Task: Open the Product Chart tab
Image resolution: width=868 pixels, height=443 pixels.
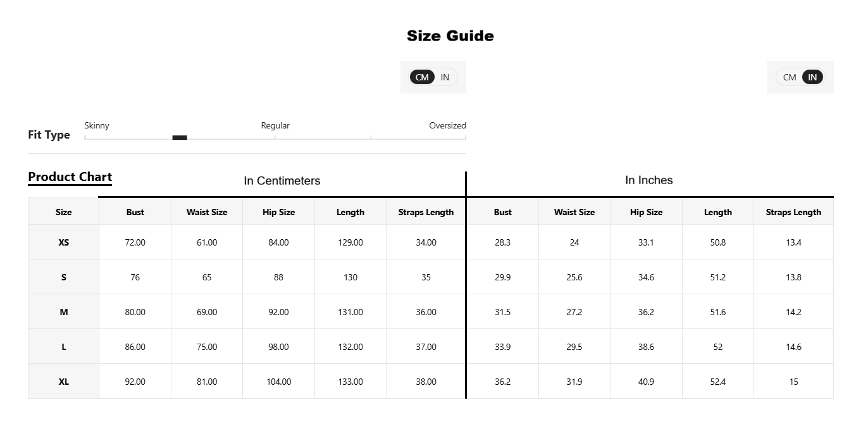Action: [x=70, y=177]
